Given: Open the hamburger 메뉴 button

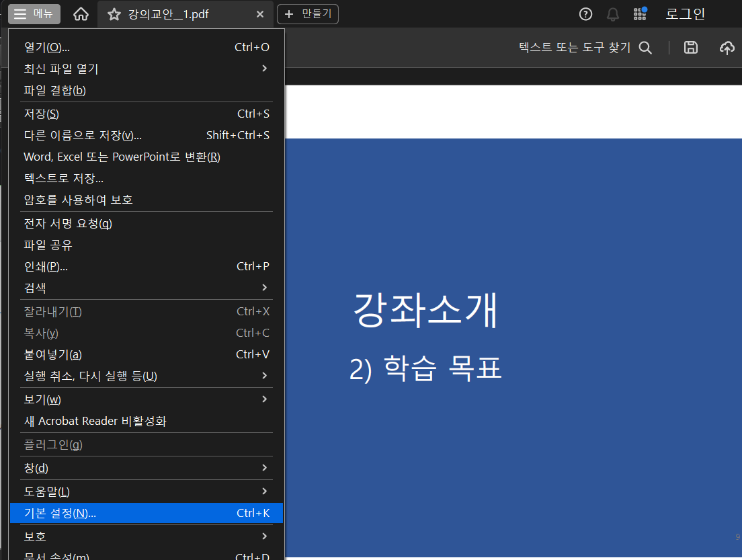Looking at the screenshot, I should pos(34,13).
